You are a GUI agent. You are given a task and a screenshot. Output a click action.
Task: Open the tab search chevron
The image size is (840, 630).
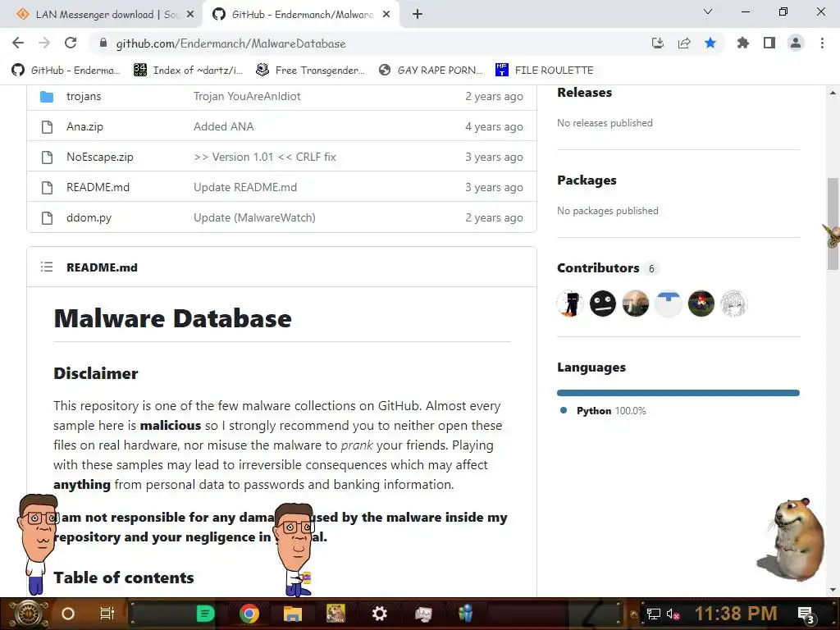[708, 11]
